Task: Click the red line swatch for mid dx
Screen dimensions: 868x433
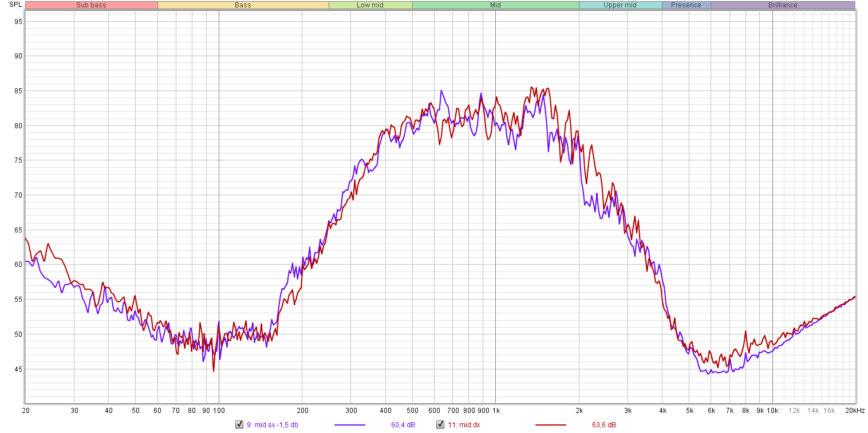Action: [x=550, y=425]
